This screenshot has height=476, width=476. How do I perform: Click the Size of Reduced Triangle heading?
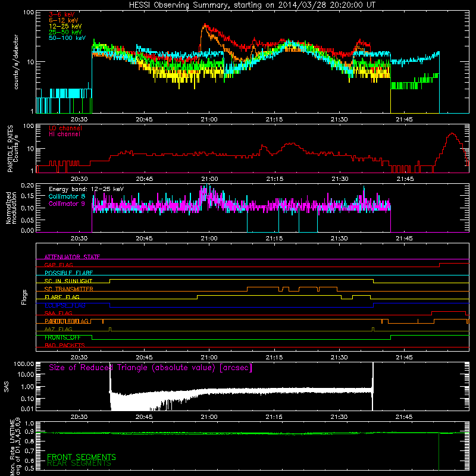pyautogui.click(x=151, y=368)
